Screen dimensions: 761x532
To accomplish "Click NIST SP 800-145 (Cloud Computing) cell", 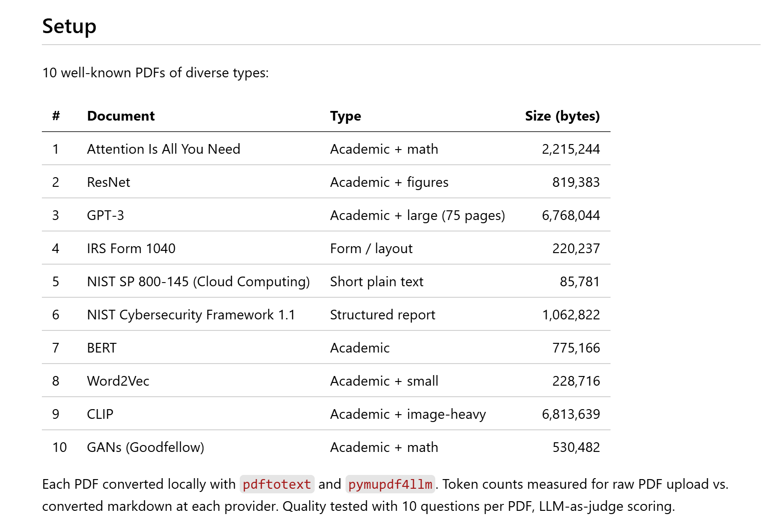I will [x=198, y=282].
